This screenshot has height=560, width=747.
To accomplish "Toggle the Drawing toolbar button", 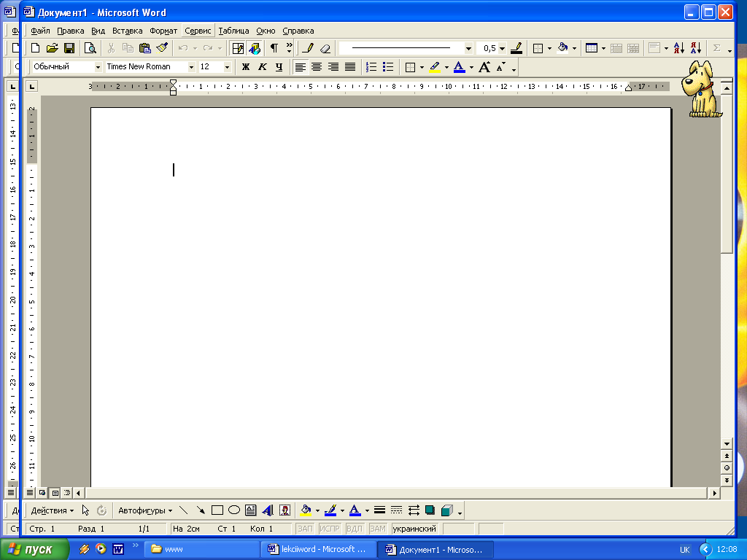I will 255,48.
